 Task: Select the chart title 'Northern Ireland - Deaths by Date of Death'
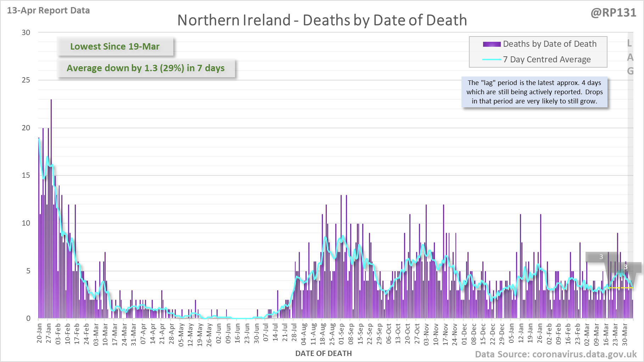(x=322, y=20)
